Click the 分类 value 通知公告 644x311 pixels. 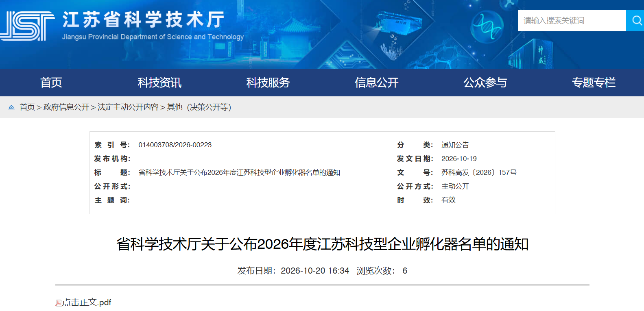click(455, 145)
